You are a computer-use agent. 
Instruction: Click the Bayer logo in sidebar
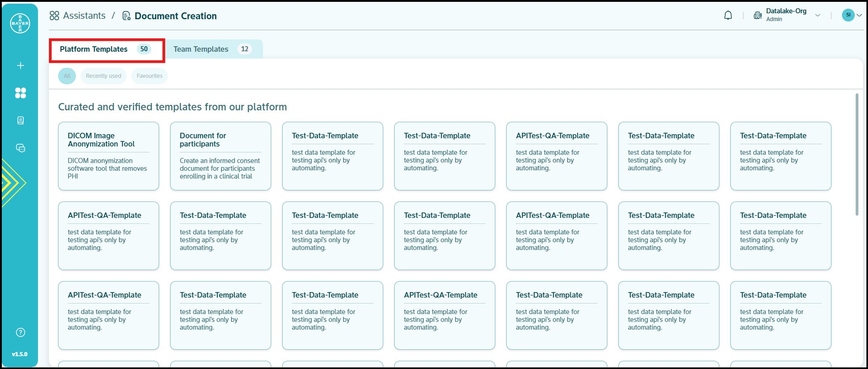pos(20,23)
